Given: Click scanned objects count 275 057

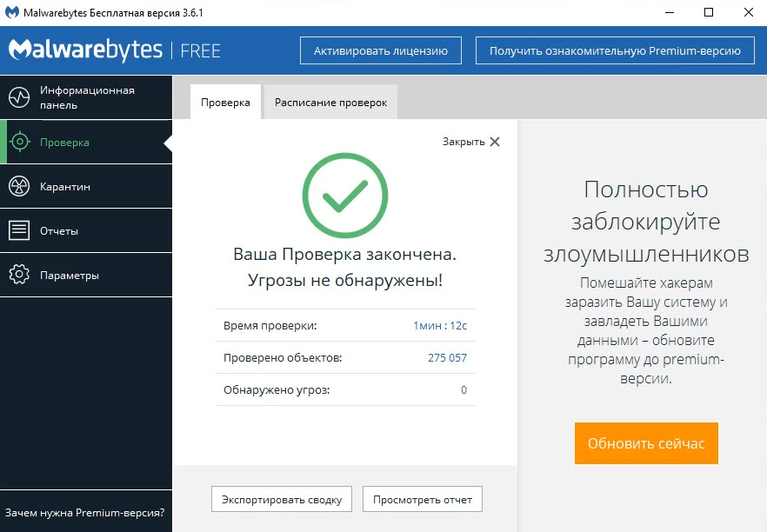Looking at the screenshot, I should coord(447,358).
